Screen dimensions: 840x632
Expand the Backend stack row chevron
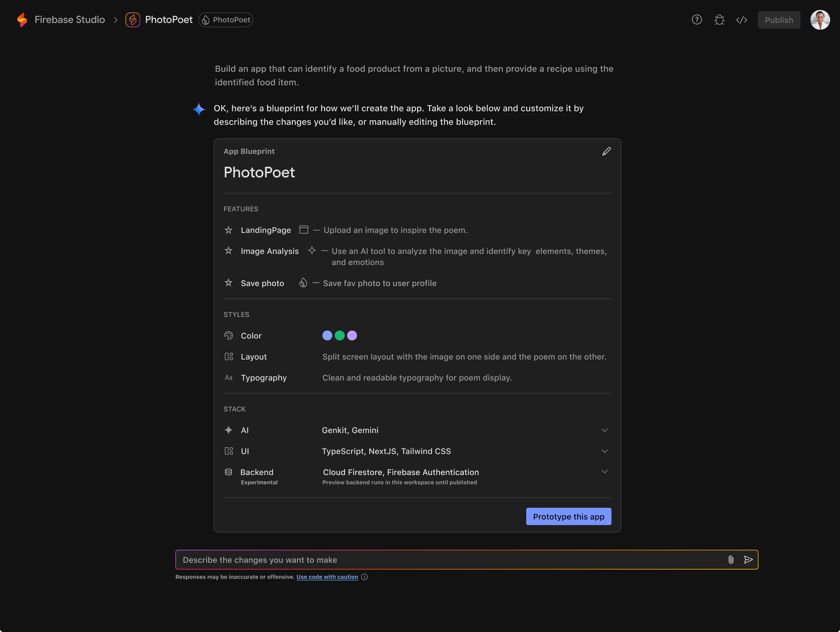(604, 472)
